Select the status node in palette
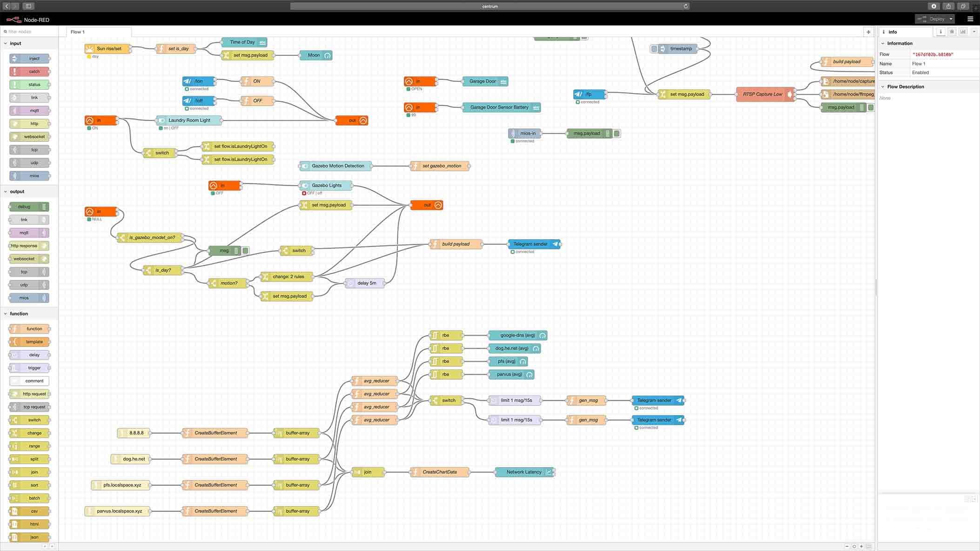 tap(30, 85)
